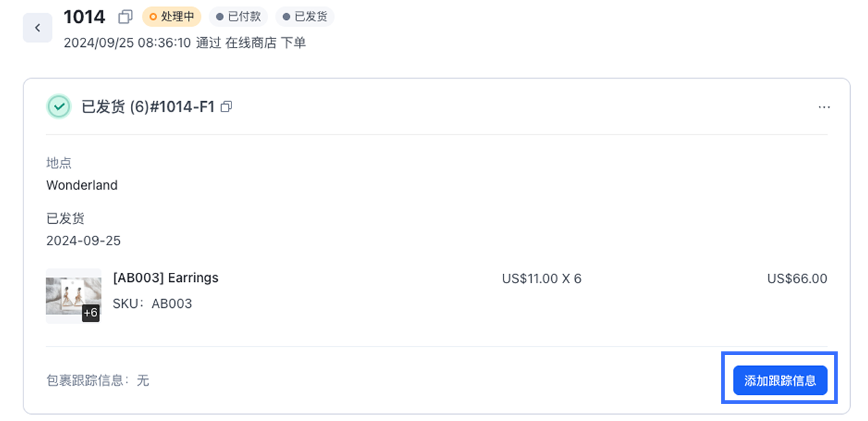Screen dimensions: 868x421
Task: Open the three-dot more options menu
Action: pyautogui.click(x=824, y=107)
